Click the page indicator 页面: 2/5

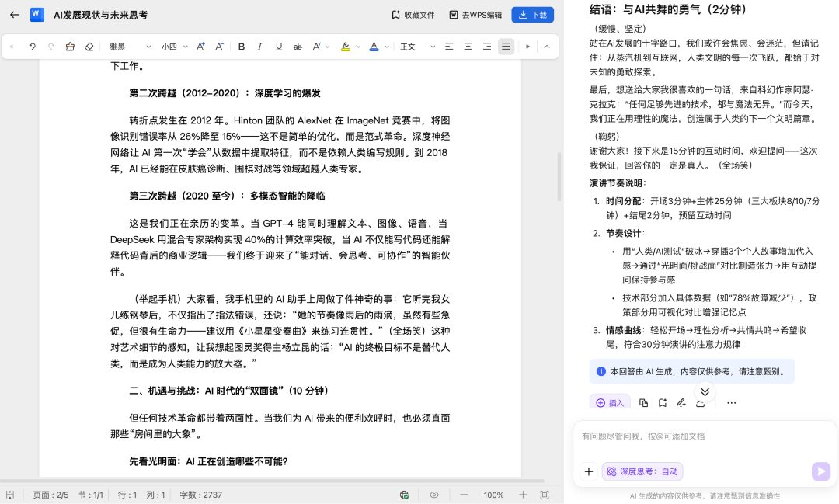click(x=50, y=495)
